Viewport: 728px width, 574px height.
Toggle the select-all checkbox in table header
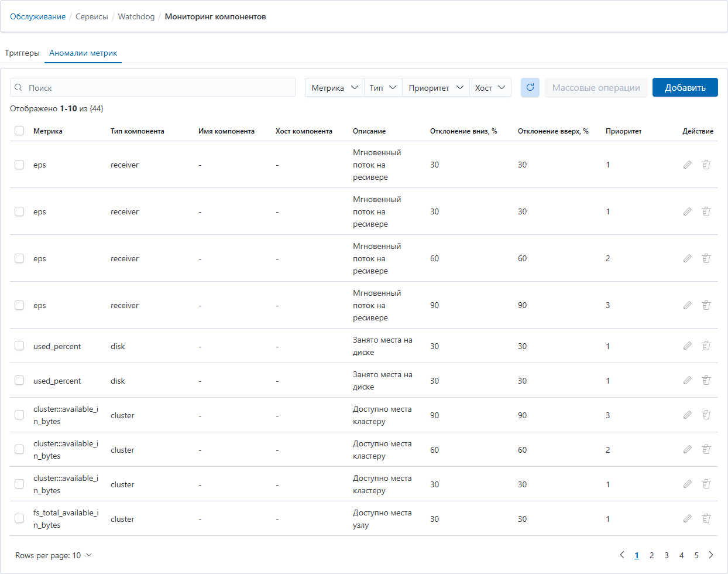[x=19, y=131]
